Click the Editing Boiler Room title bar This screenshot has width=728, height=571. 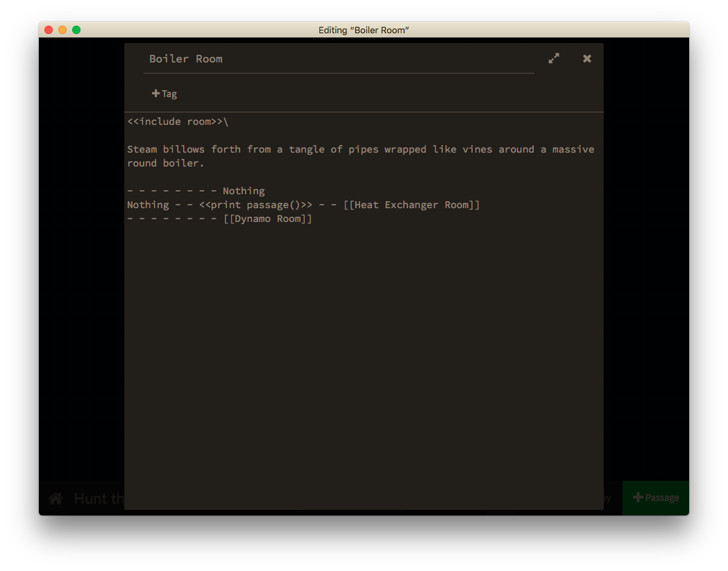click(364, 30)
